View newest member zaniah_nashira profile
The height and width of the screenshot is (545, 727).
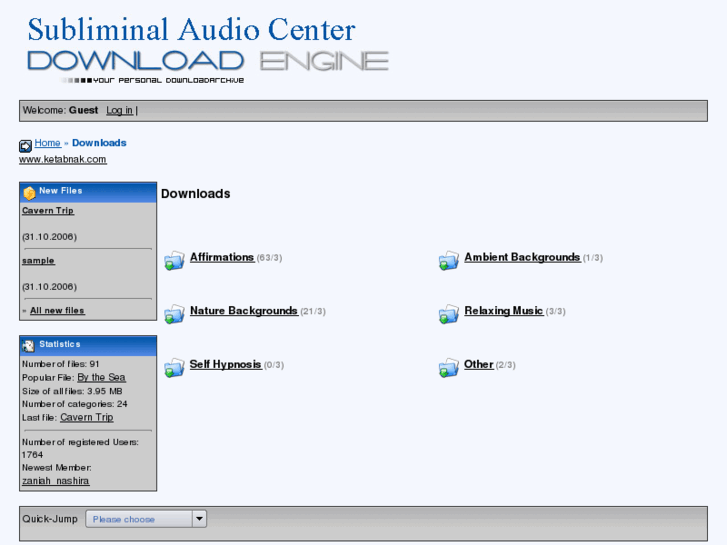(56, 481)
